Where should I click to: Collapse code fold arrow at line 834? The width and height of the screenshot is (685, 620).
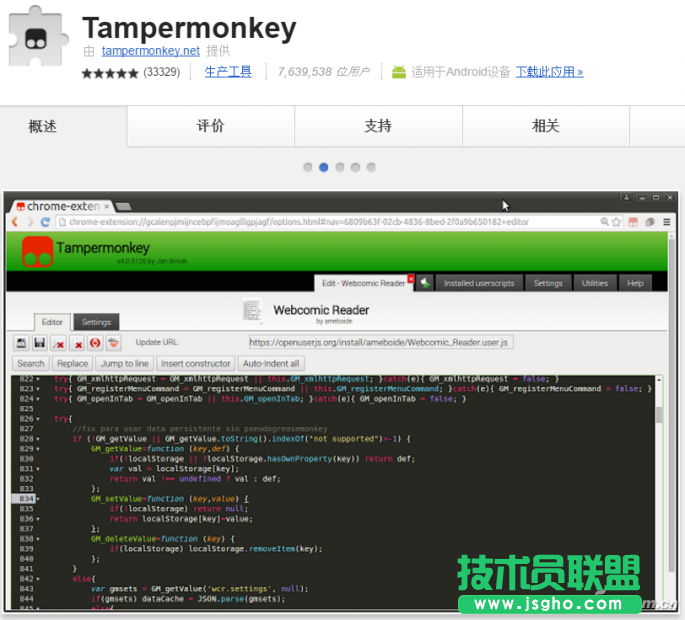pyautogui.click(x=39, y=498)
